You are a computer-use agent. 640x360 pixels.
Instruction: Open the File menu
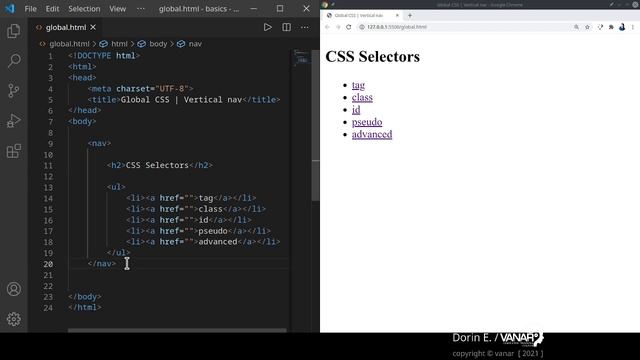(31, 9)
